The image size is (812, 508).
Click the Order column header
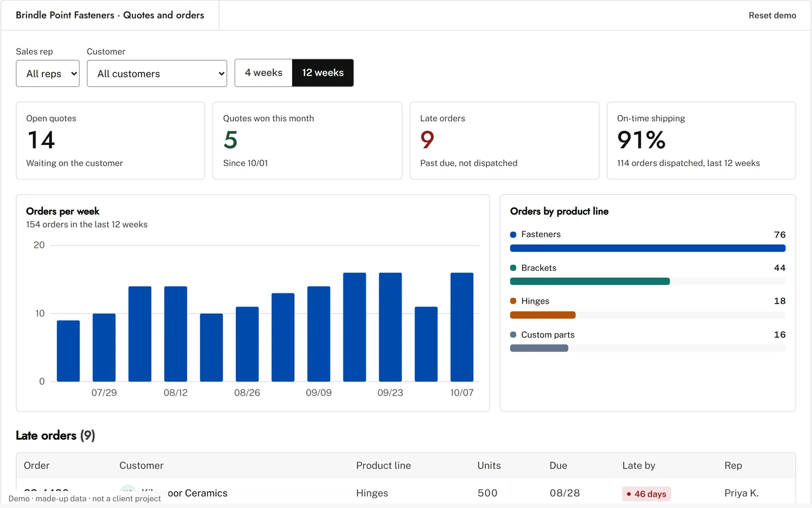(x=37, y=466)
